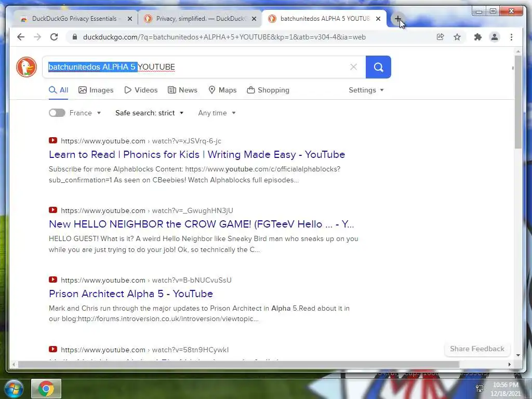Click the scroll right arrow
Image resolution: width=532 pixels, height=399 pixels.
[x=509, y=364]
